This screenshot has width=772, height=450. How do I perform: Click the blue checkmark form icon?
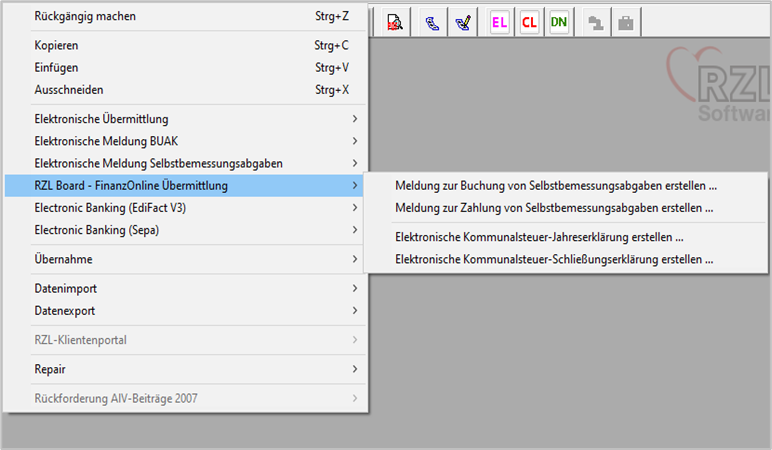[462, 22]
